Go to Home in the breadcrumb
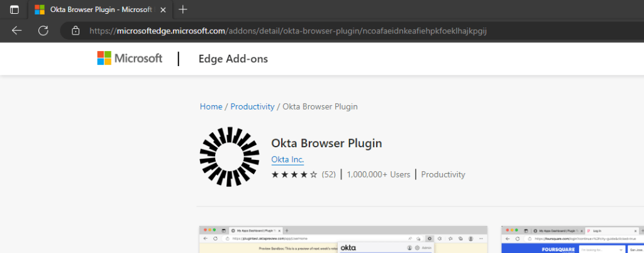Screen dimensions: 644x253 211,106
